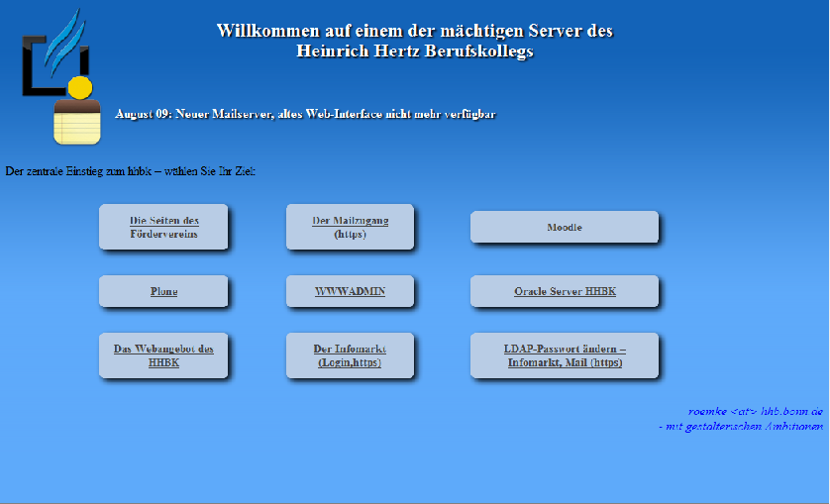
Task: Click the 'Heinrich Hertz Berufskollegs' heading line
Action: (414, 50)
